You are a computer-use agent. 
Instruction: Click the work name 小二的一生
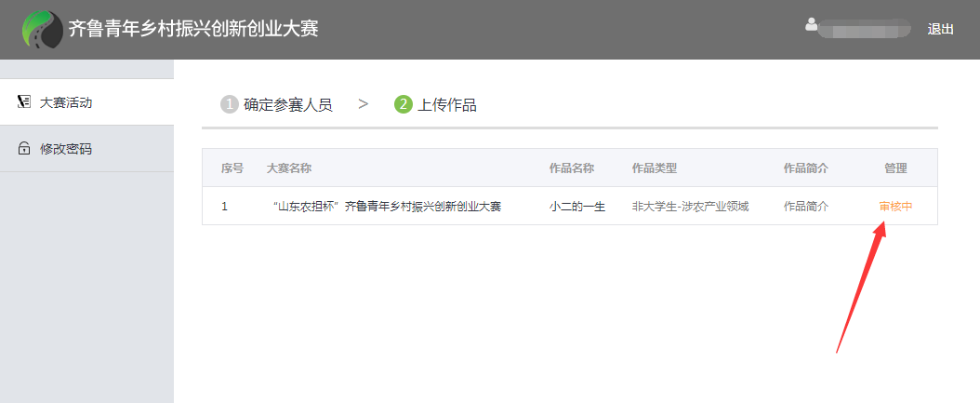click(x=576, y=207)
